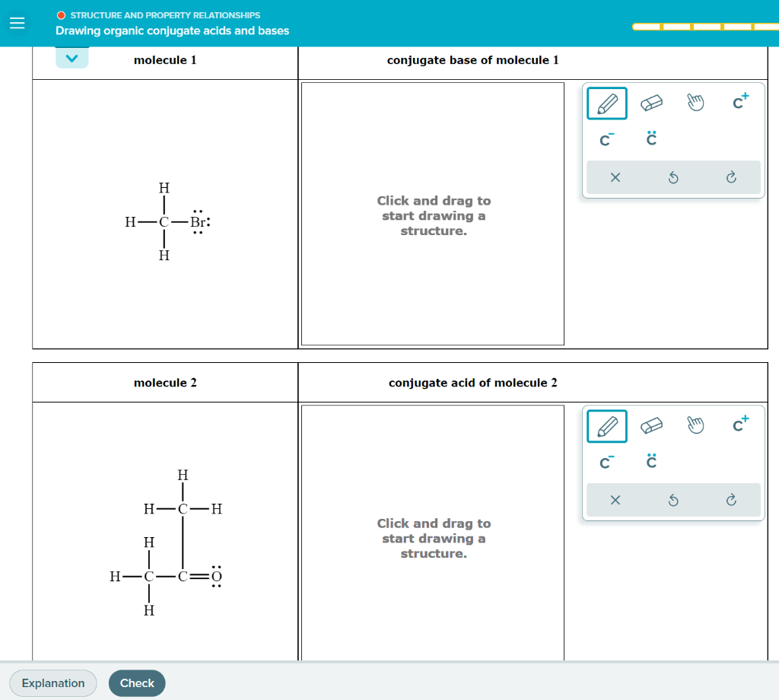Choose the lone pair tool for molecule 2
779x700 pixels.
point(651,462)
